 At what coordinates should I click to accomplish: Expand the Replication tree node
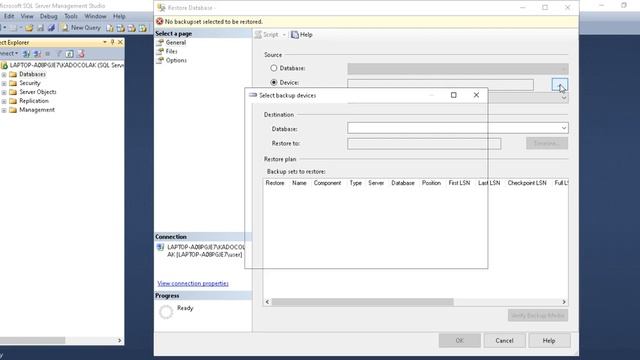click(x=4, y=101)
